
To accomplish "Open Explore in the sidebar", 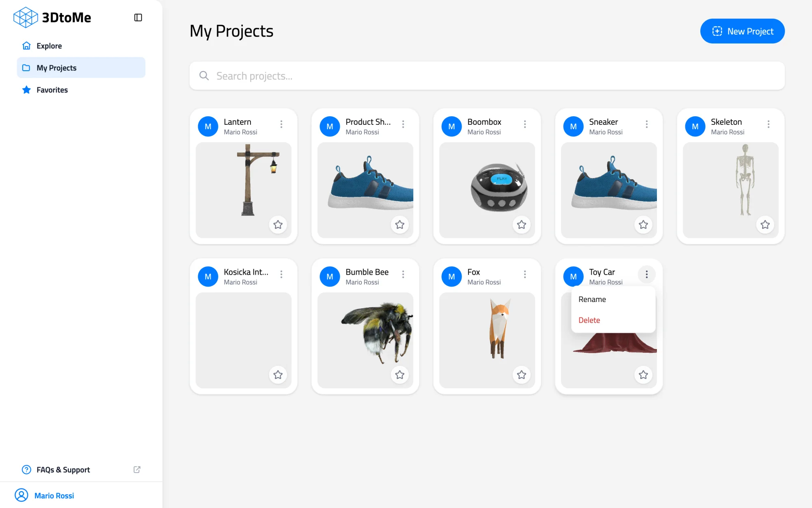I will (81, 46).
